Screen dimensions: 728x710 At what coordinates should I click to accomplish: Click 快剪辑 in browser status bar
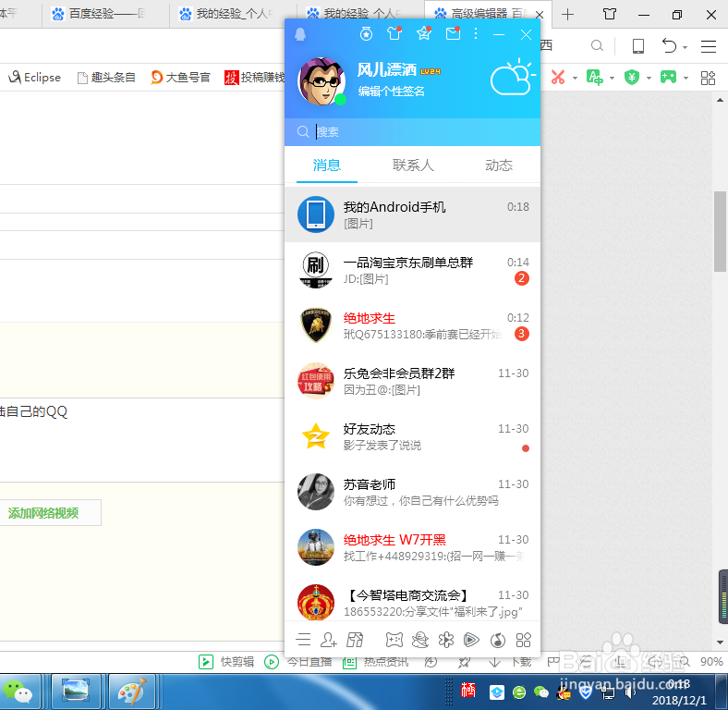pos(226,661)
